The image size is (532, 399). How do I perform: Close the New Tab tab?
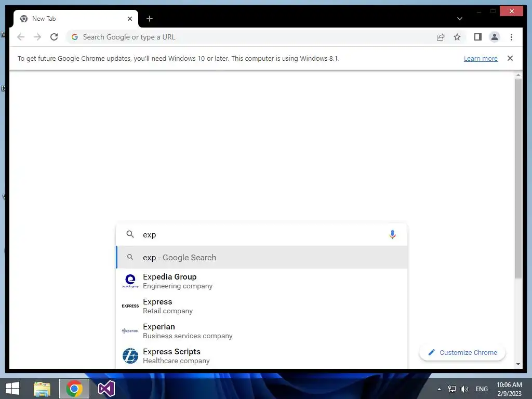(x=129, y=19)
